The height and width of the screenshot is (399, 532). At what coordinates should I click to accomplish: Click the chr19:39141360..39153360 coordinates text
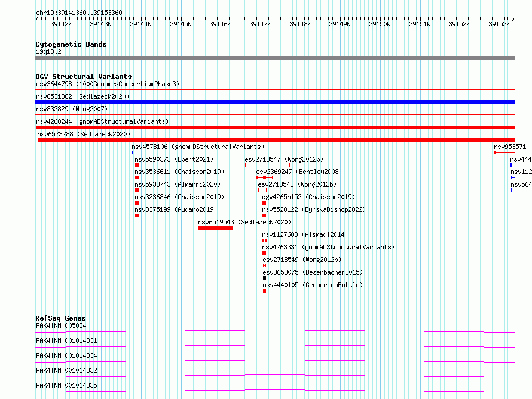click(79, 13)
